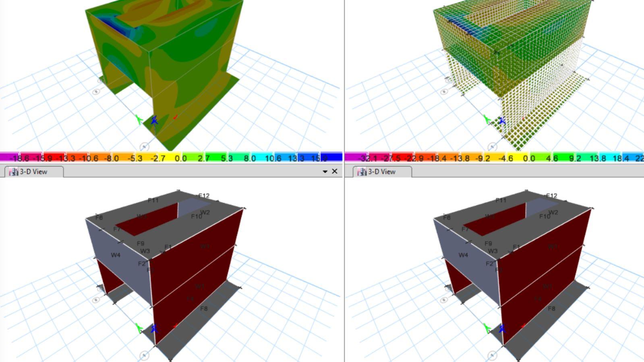This screenshot has width=644, height=362.
Task: Click the positive 9.2 value on right legend
Action: coord(575,158)
